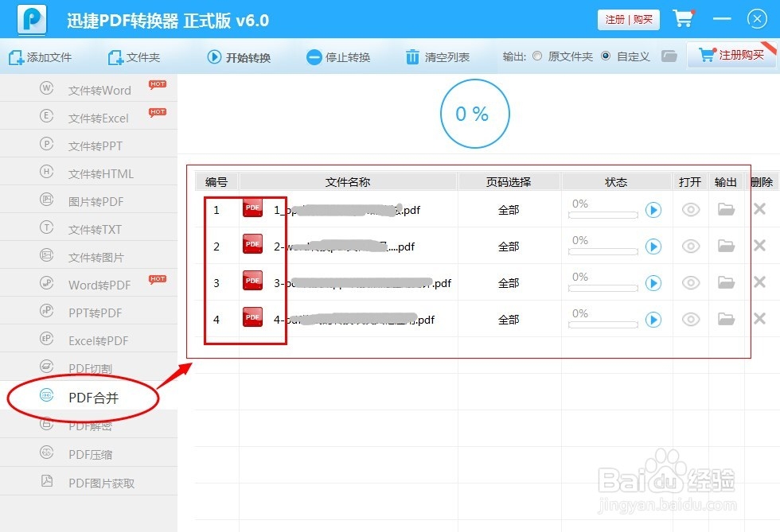This screenshot has width=780, height=532.
Task: Click page selection 全部 for file 3
Action: (509, 283)
